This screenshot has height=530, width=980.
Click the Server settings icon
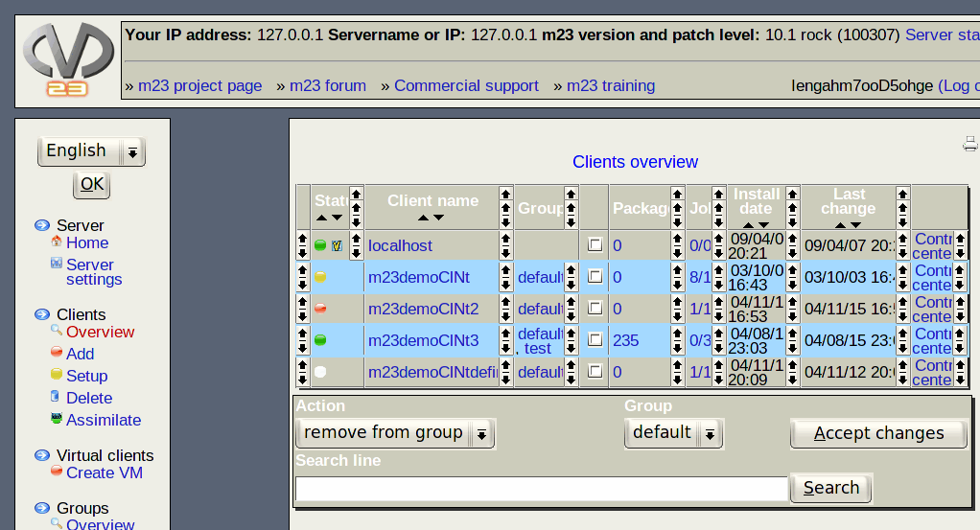tap(57, 264)
